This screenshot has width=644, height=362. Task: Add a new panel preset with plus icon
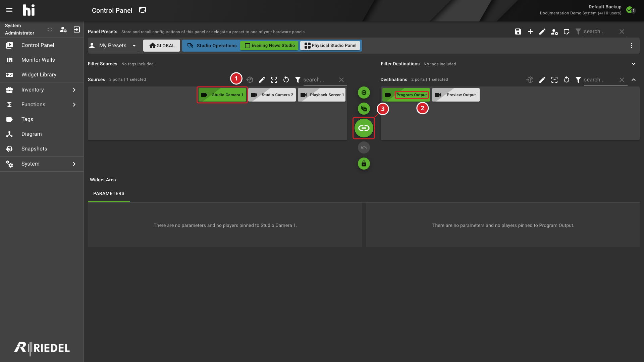[x=530, y=32]
